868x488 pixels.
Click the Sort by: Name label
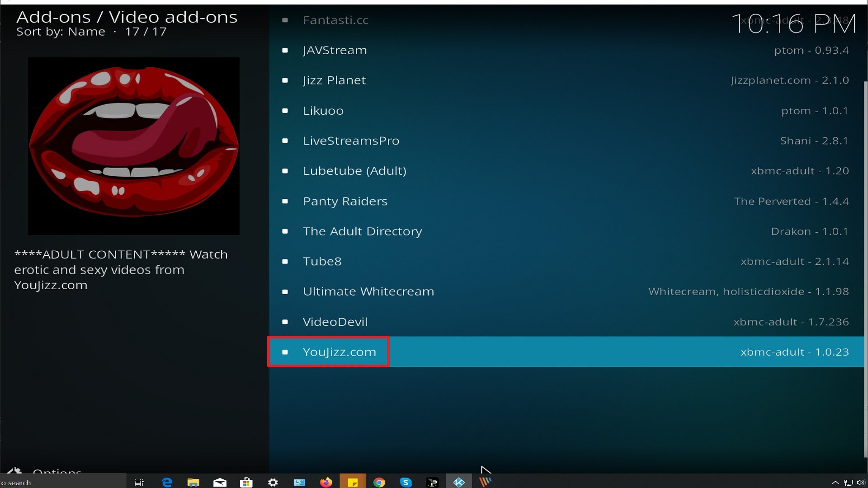(x=61, y=32)
